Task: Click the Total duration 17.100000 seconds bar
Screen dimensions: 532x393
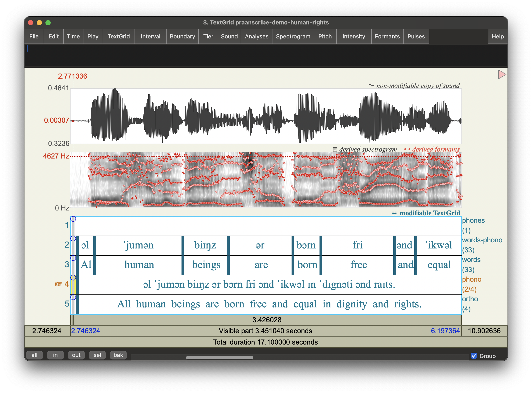Action: point(266,342)
